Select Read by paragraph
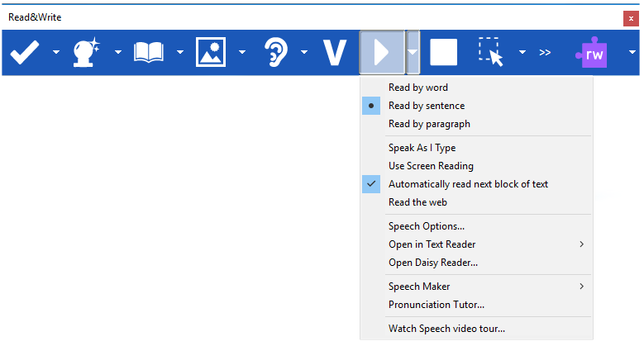The image size is (644, 346). point(476,124)
